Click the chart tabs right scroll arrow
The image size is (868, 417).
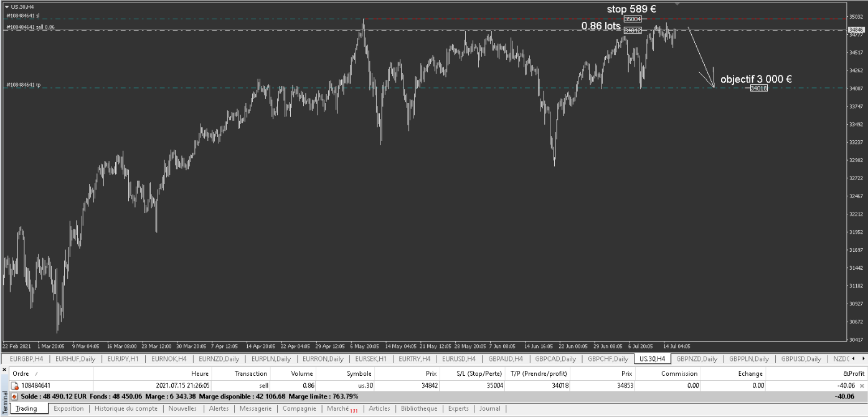[863, 358]
